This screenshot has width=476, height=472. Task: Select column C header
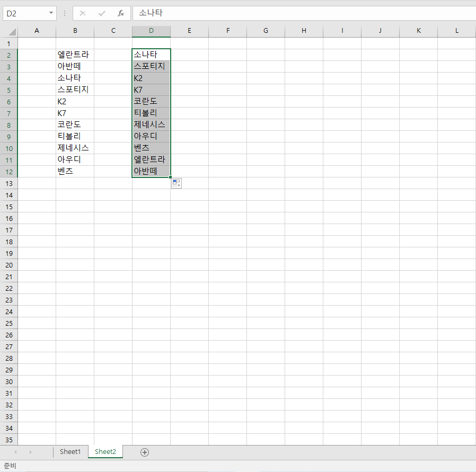tap(113, 31)
